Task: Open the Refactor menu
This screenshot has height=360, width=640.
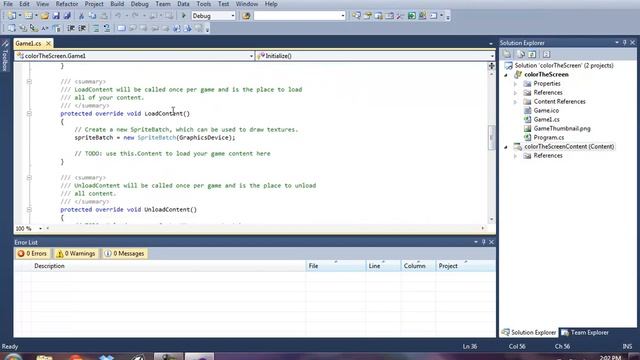Action: (67, 4)
